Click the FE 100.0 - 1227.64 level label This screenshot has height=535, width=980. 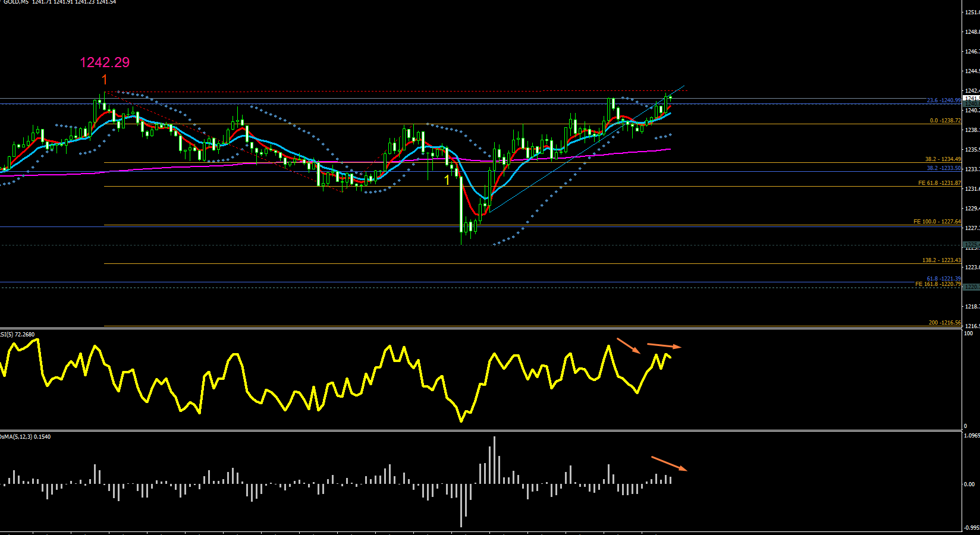pos(937,222)
